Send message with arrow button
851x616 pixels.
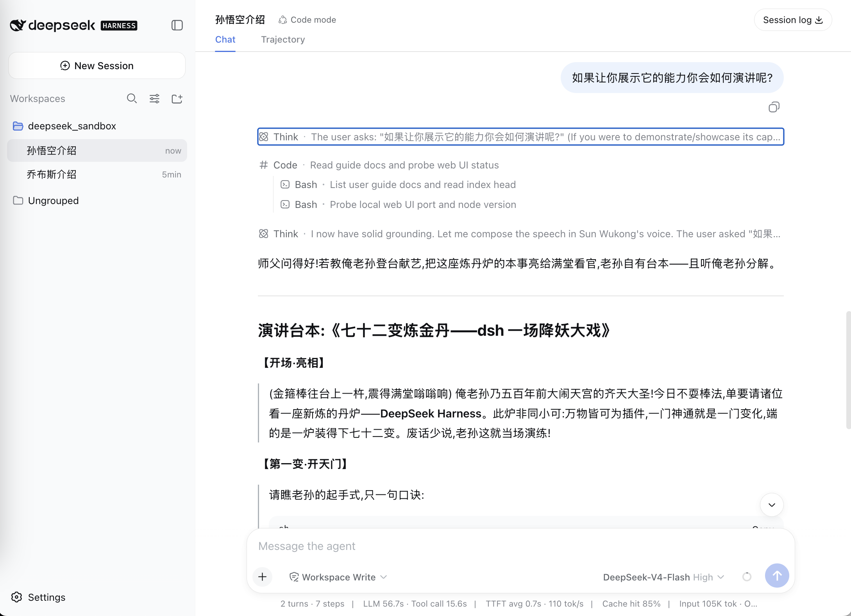(x=777, y=576)
